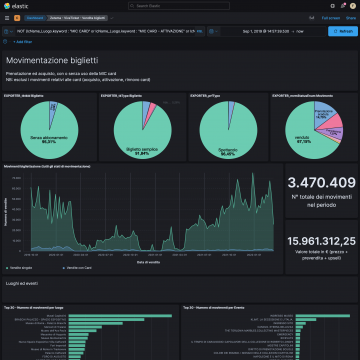Viewport: 360px width, 360px height.
Task: Toggle the Vendite con Card legend series
Action: click(77, 268)
